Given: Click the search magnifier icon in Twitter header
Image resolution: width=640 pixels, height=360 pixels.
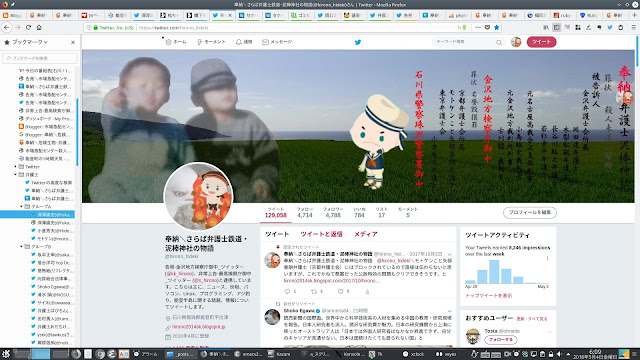Looking at the screenshot, I should coord(499,42).
